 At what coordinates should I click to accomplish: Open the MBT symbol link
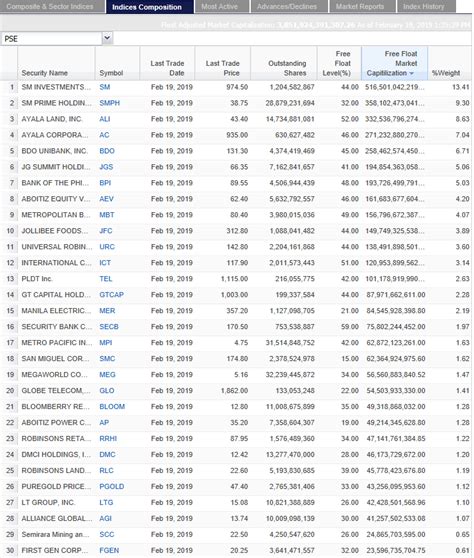point(107,215)
